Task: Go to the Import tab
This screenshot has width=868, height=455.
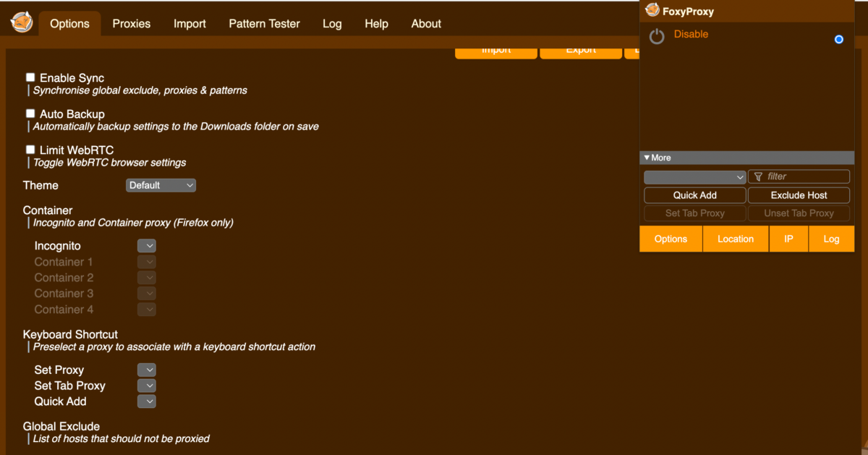Action: point(190,24)
